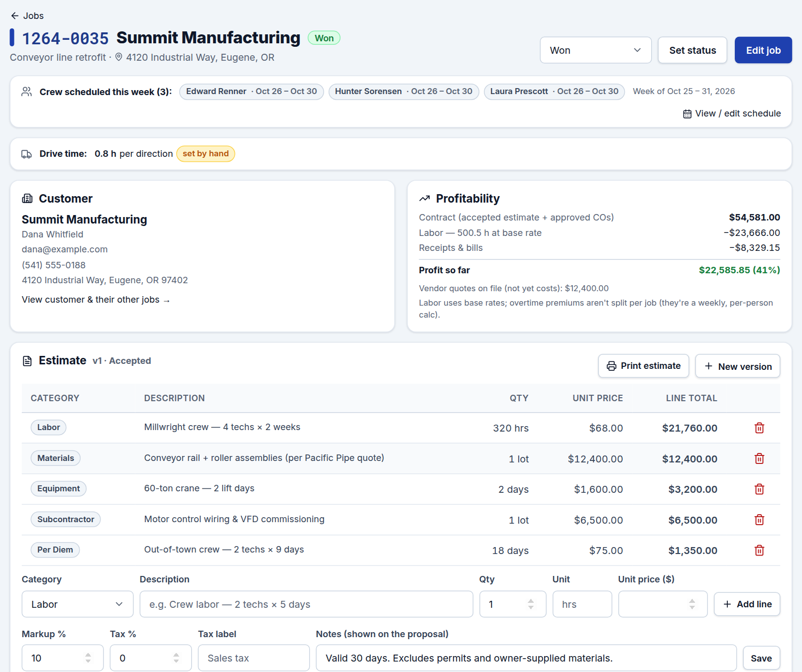Delete the Millwright crew labor line
The image size is (802, 672).
click(759, 428)
